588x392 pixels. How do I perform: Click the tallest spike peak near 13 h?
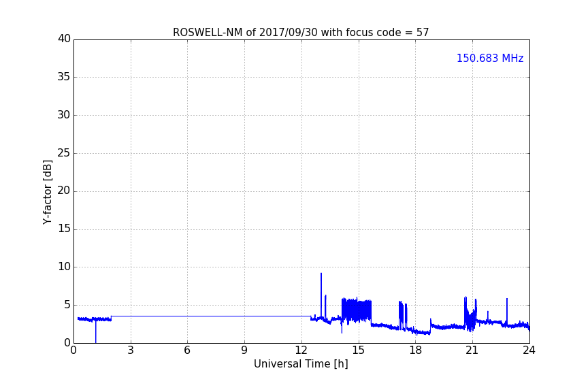[x=321, y=274]
